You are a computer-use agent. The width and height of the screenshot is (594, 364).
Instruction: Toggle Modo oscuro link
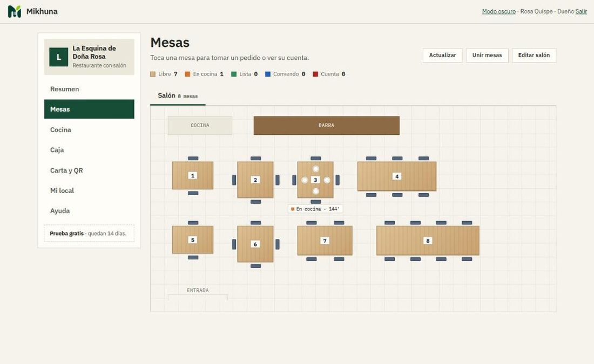(x=498, y=11)
